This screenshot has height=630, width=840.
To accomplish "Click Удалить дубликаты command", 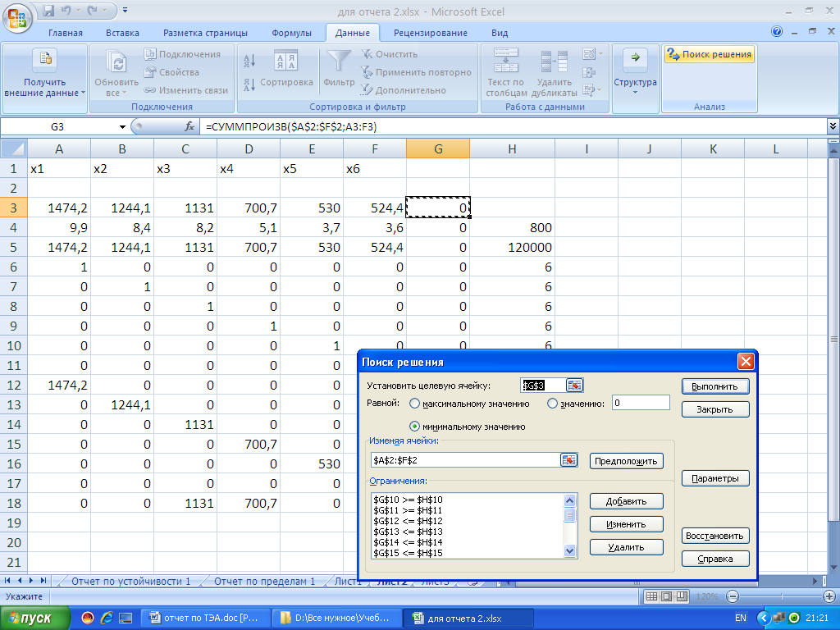I will pyautogui.click(x=555, y=73).
